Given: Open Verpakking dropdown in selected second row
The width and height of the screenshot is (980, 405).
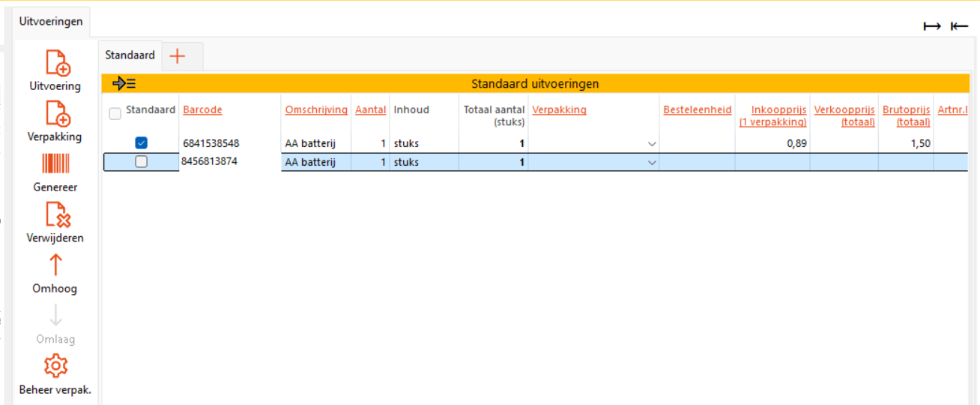Looking at the screenshot, I should (652, 163).
